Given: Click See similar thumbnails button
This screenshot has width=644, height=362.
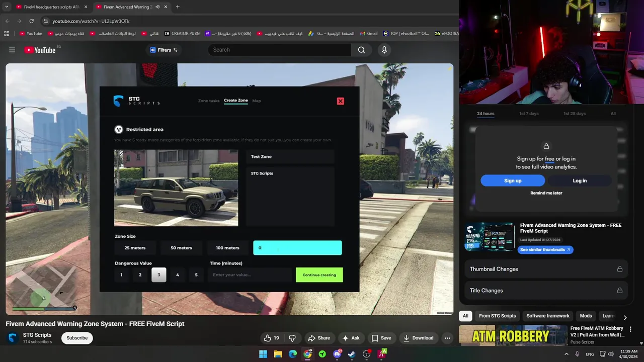Looking at the screenshot, I should click(545, 250).
